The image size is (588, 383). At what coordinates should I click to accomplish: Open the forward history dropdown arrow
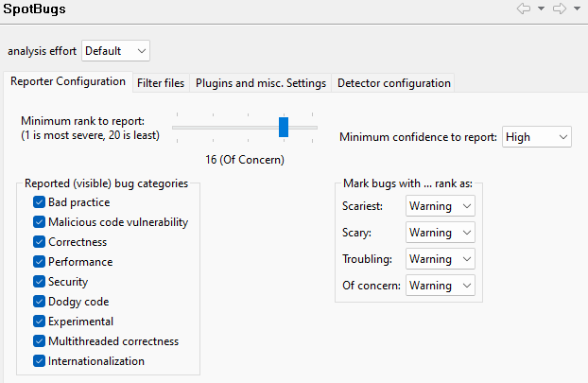[577, 9]
